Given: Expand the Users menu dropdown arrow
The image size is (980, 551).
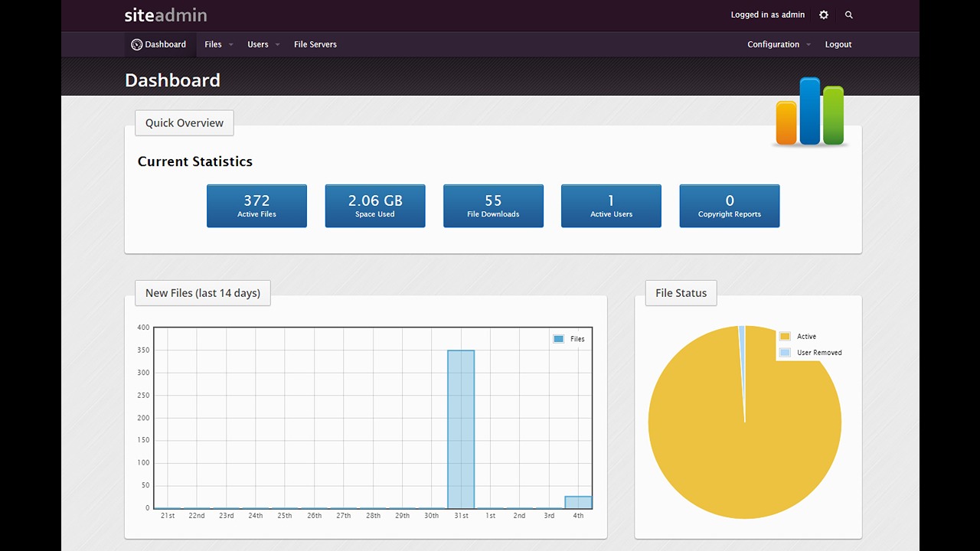Looking at the screenshot, I should click(277, 45).
